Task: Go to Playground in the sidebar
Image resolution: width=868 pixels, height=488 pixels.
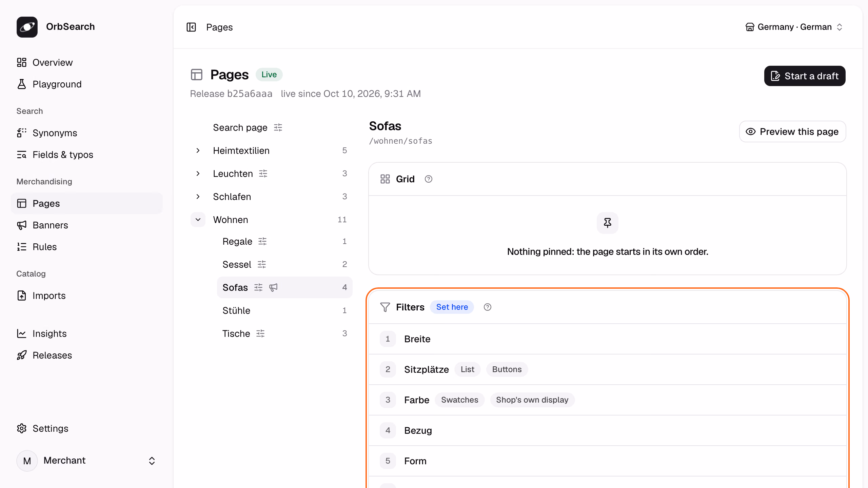Action: pos(87,84)
